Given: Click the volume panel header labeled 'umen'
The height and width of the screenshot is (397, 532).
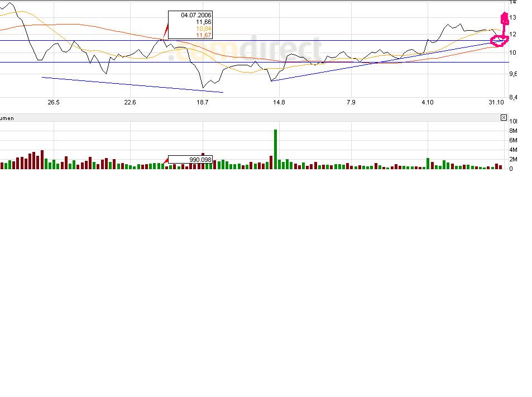Looking at the screenshot, I should pyautogui.click(x=7, y=118).
